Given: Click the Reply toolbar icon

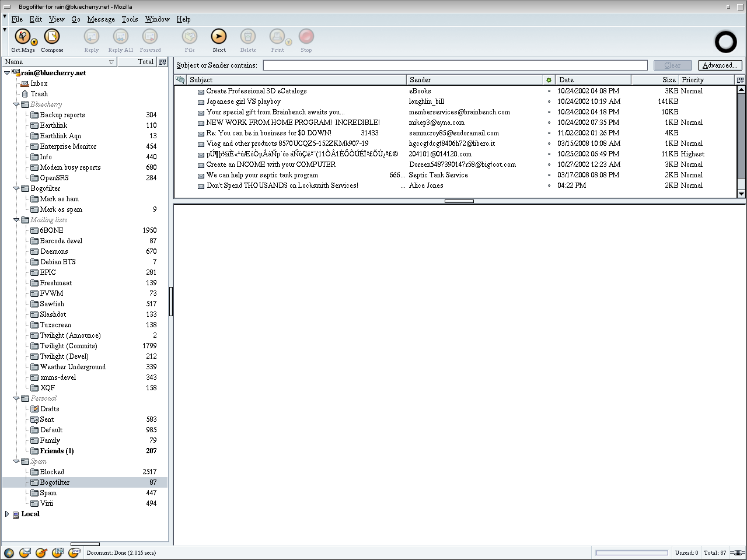Looking at the screenshot, I should (x=92, y=37).
